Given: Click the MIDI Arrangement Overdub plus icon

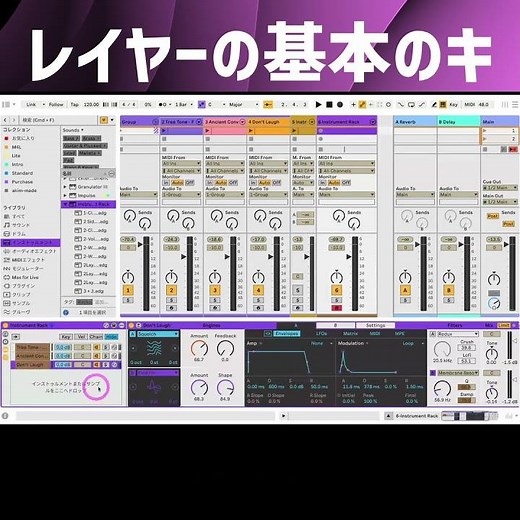Looking at the screenshot, I should [353, 105].
